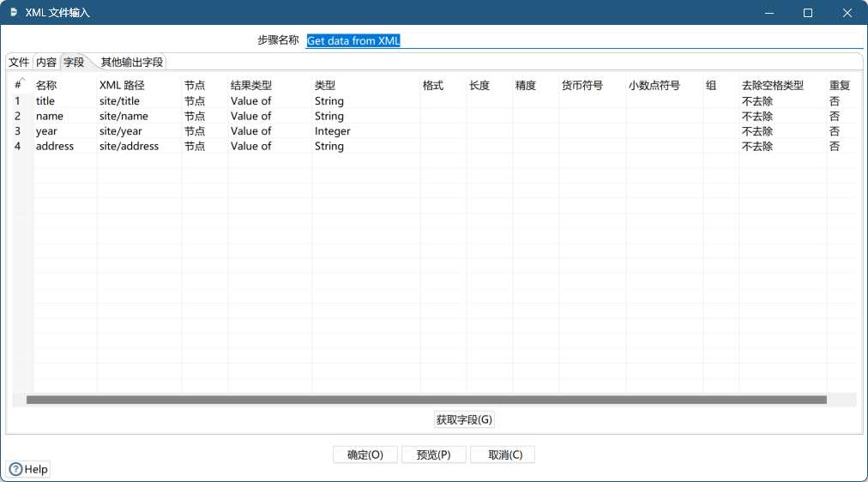Screen dimensions: 868x482
Task: Click the 小数点符号 column header
Action: 664,85
